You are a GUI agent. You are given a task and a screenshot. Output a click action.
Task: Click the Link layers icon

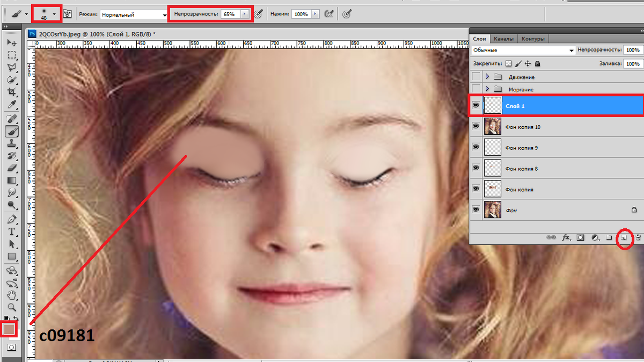coord(551,237)
